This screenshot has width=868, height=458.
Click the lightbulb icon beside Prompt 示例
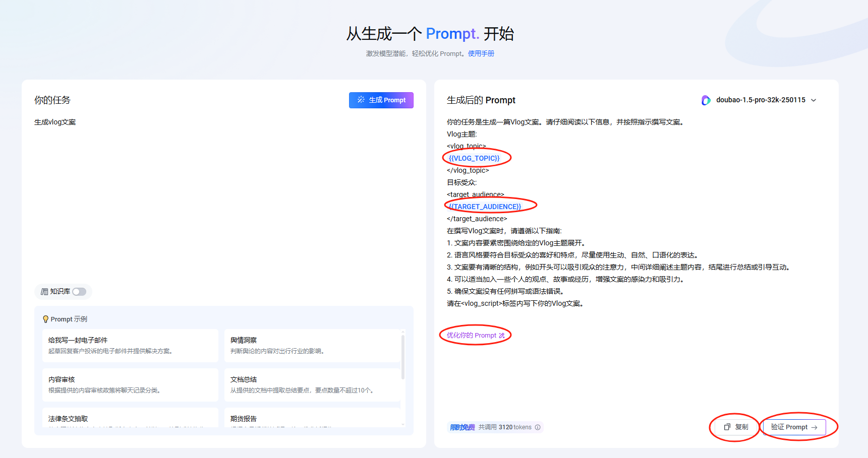(x=46, y=319)
